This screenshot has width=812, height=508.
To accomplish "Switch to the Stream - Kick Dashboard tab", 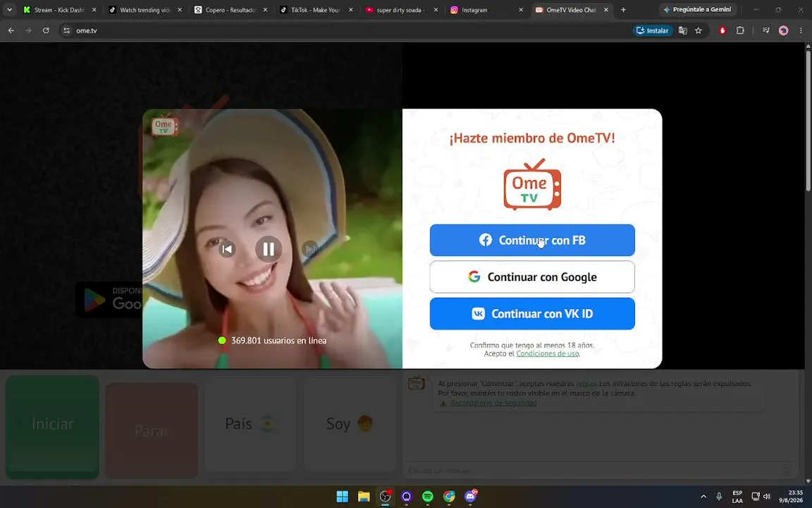I will point(59,10).
